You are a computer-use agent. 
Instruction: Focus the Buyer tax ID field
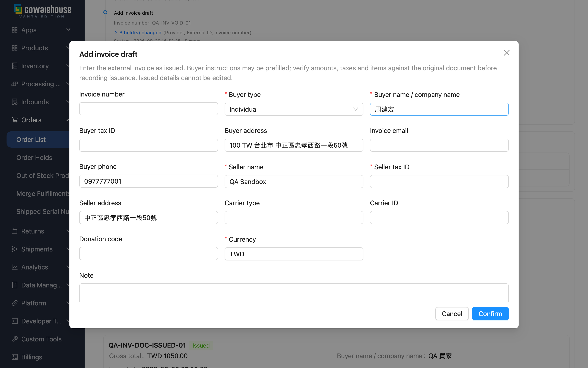click(x=148, y=145)
